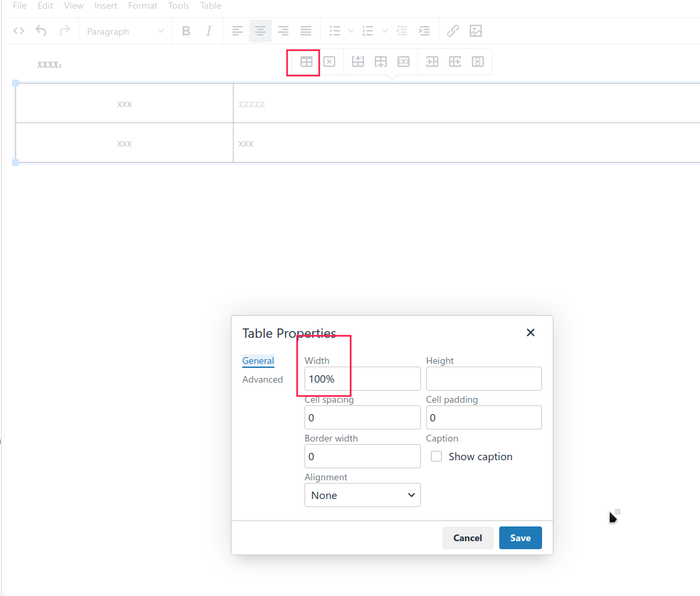This screenshot has height=596, width=700.
Task: Delete the current row with the toolbar icon
Action: [x=403, y=62]
